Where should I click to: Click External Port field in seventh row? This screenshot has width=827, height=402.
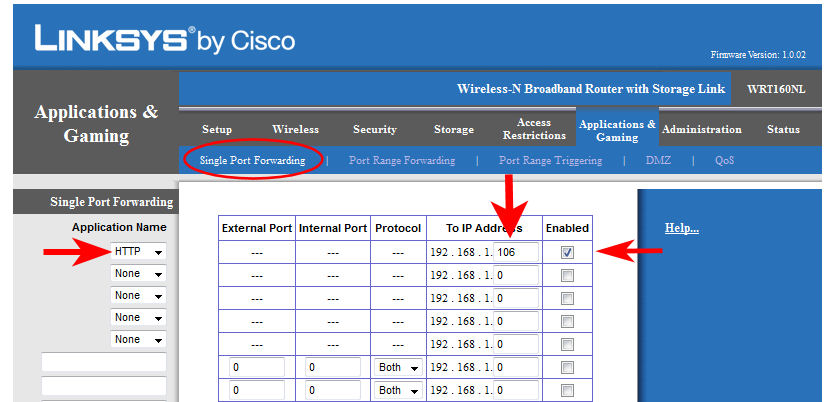257,390
